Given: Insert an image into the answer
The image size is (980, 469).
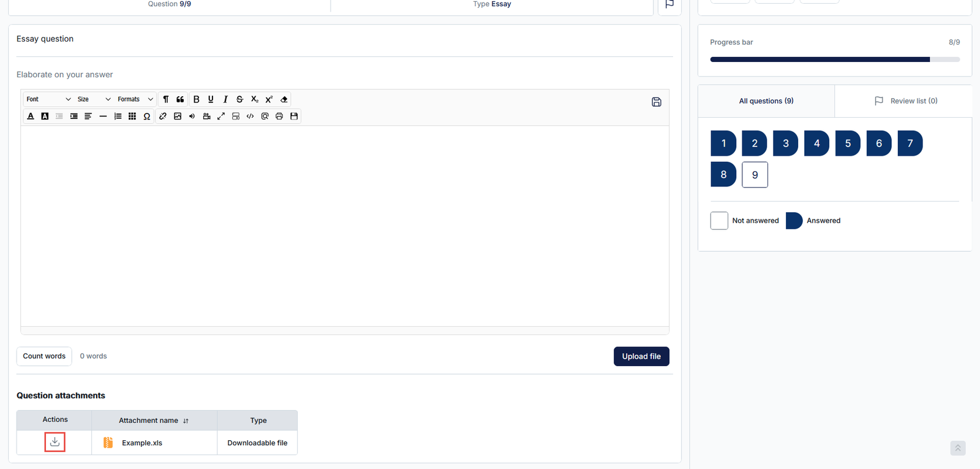Looking at the screenshot, I should pos(178,116).
